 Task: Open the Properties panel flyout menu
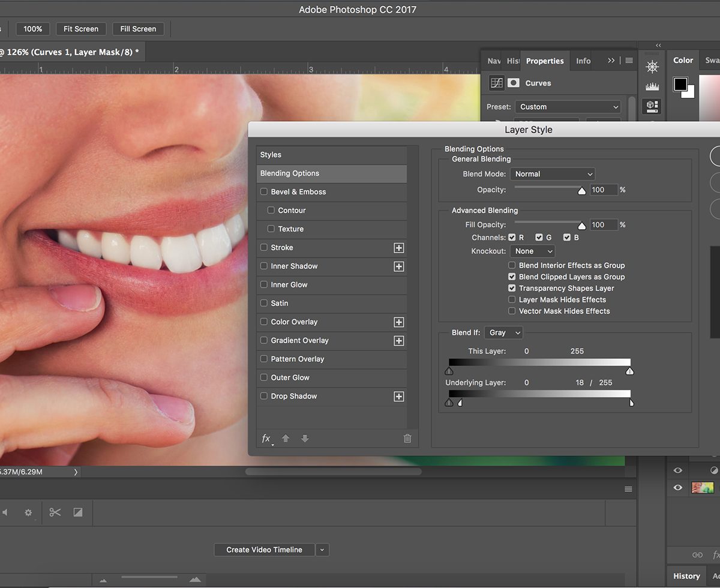(x=629, y=61)
